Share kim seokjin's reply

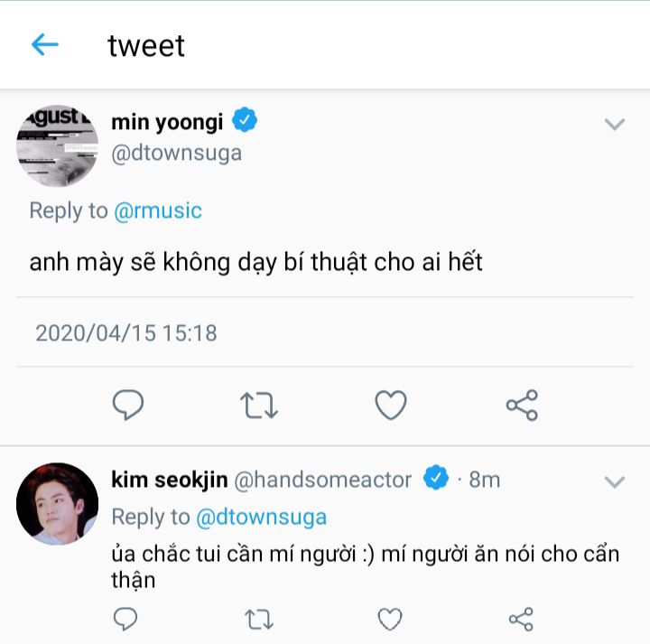(x=521, y=619)
